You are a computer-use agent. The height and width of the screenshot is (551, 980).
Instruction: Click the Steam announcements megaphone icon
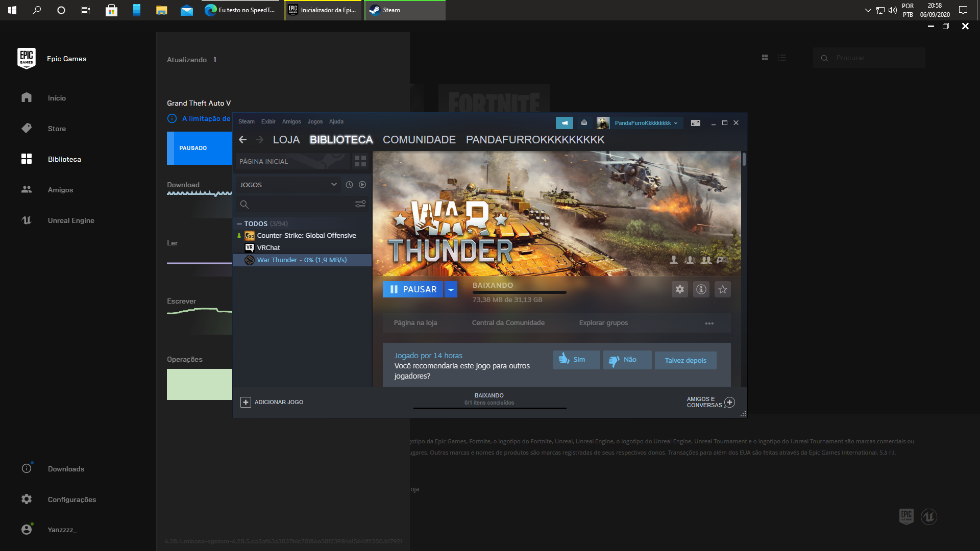pos(565,123)
